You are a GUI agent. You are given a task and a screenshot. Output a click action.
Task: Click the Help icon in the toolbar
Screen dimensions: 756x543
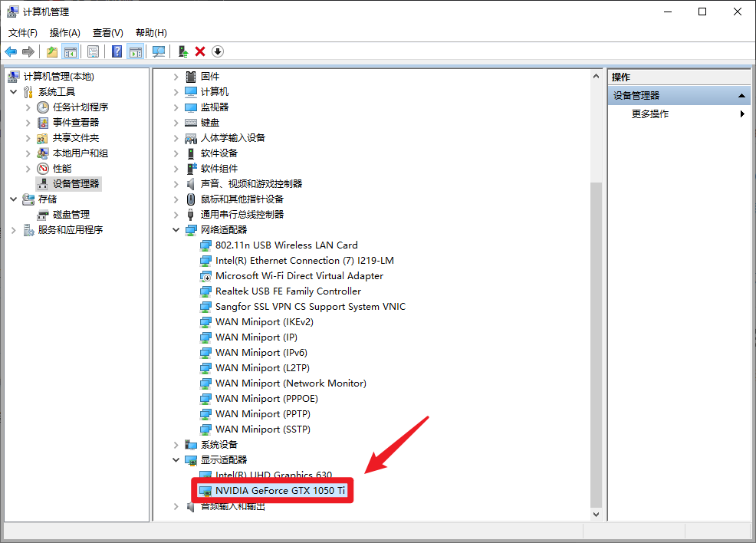click(117, 51)
